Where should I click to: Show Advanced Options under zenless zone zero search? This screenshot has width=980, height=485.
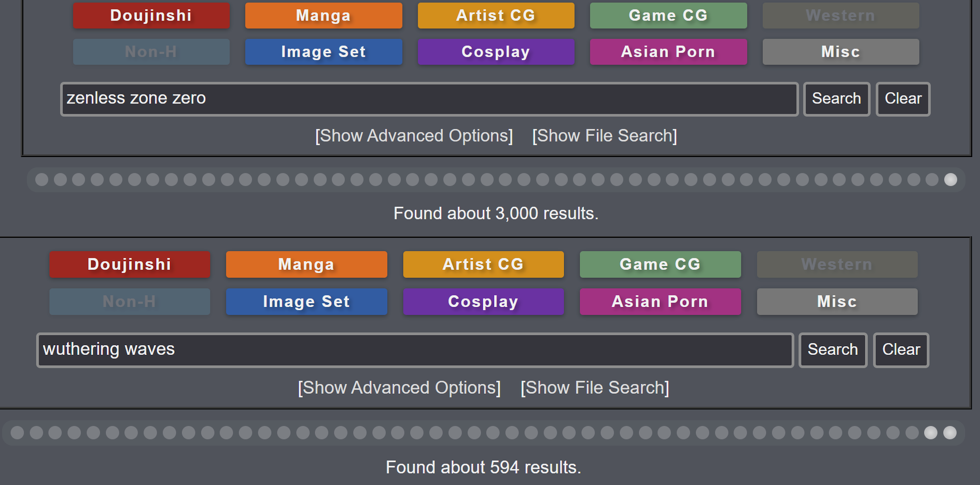pyautogui.click(x=414, y=136)
